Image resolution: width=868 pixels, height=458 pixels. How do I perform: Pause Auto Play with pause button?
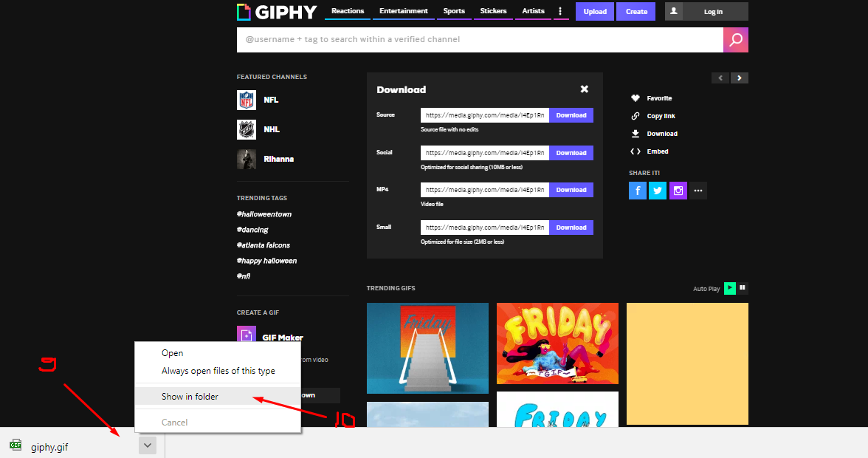[743, 288]
